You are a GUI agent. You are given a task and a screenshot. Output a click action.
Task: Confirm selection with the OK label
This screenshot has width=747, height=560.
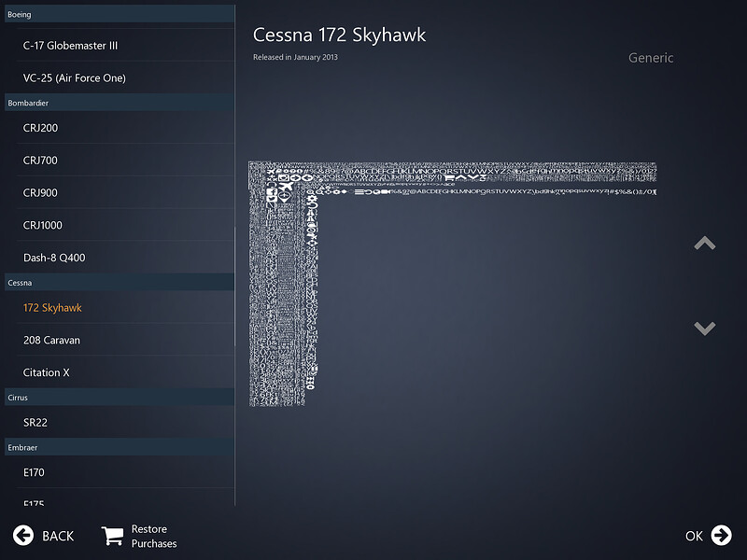(694, 536)
